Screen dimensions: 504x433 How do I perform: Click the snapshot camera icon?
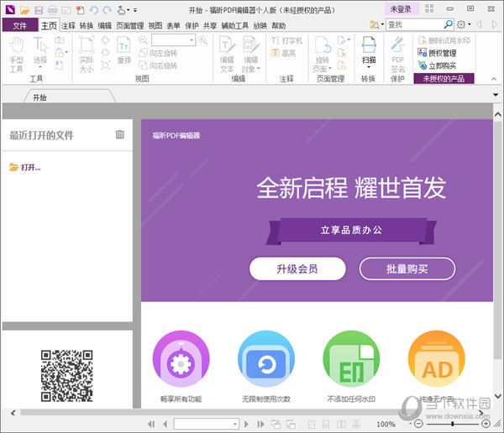[60, 39]
